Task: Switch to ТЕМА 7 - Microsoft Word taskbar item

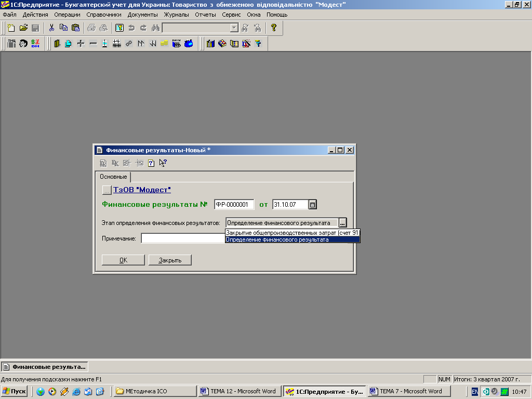Action: pos(409,391)
